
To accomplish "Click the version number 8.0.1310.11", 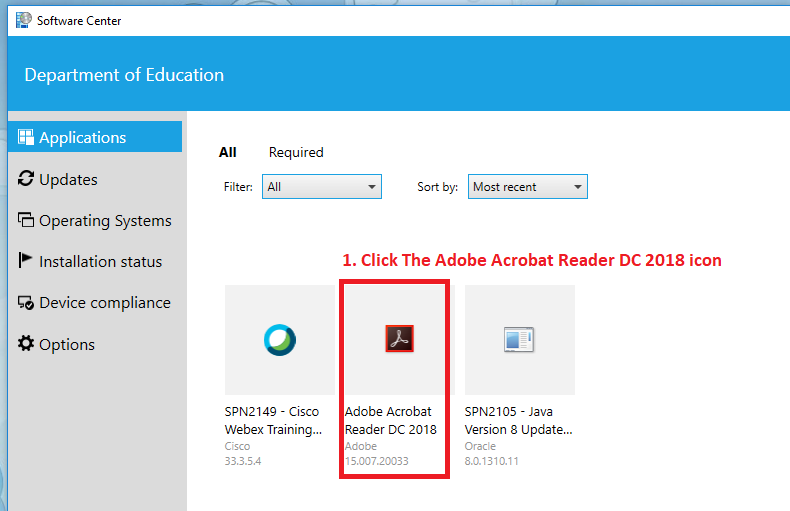I will pos(491,461).
